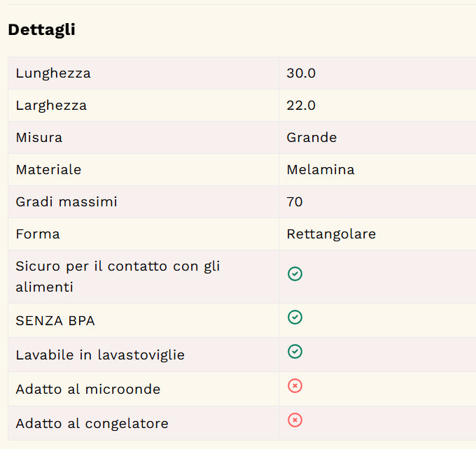Click the Melamina material value
Viewport: 476px width, 449px height.
[x=321, y=170]
